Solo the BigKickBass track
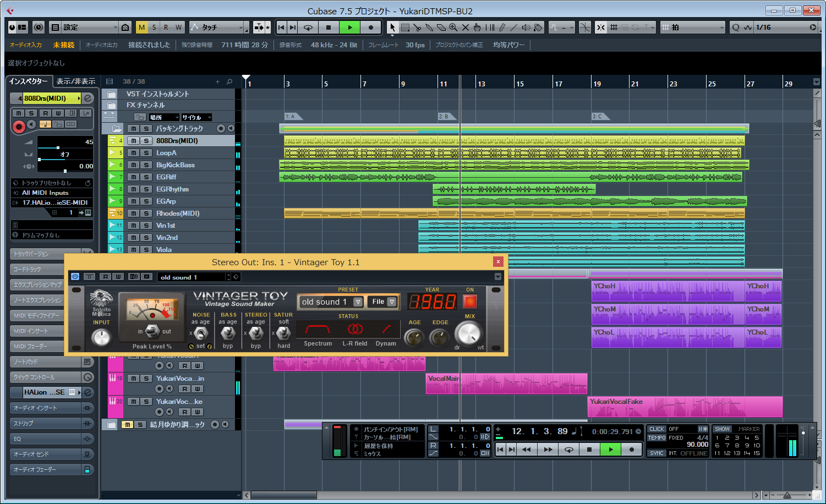 coord(146,165)
